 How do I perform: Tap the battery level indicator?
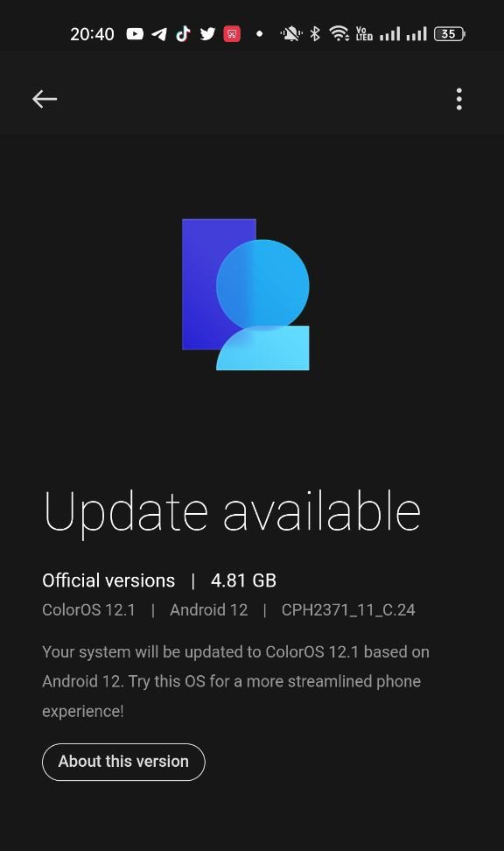pos(450,34)
